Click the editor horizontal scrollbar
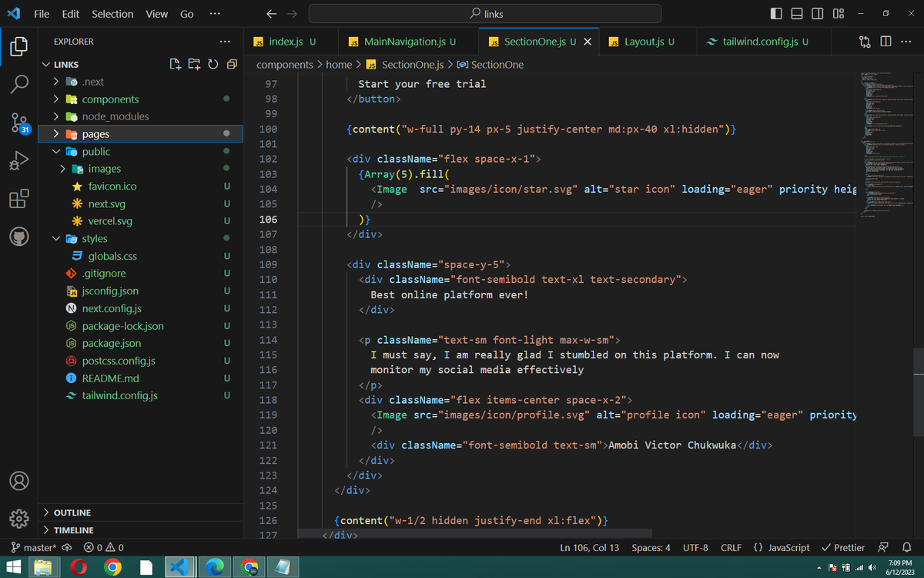 (x=475, y=533)
